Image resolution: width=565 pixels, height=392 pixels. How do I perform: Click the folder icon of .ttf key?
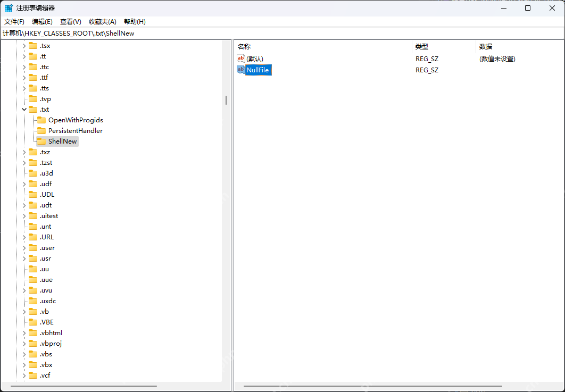point(33,78)
